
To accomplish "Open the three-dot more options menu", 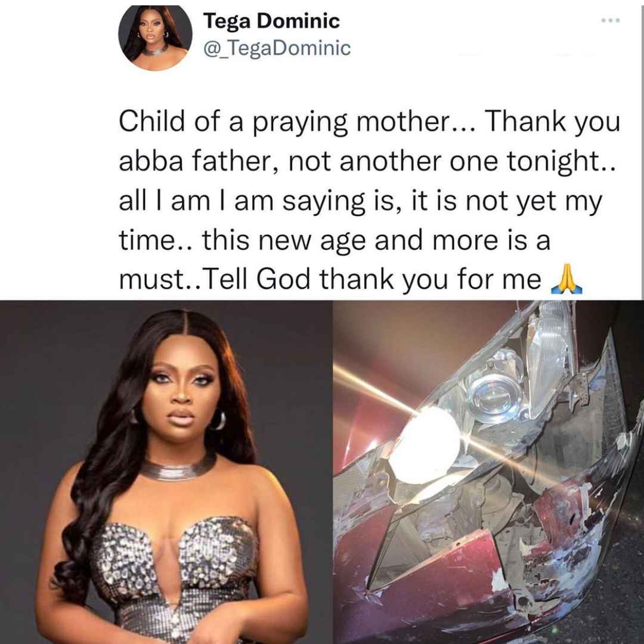I will [610, 20].
